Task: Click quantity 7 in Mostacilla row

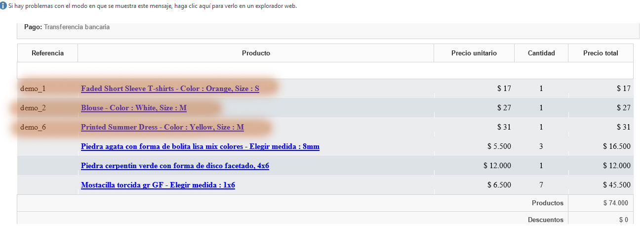Action: 541,185
